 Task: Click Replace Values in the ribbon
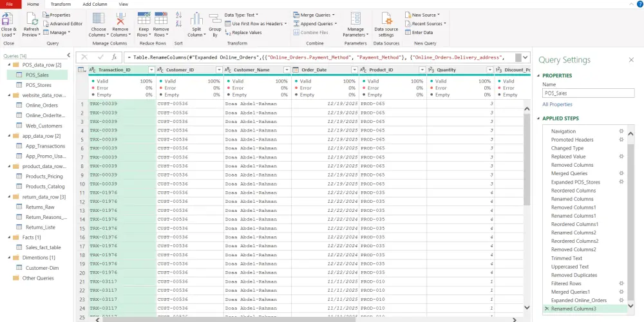coord(243,32)
